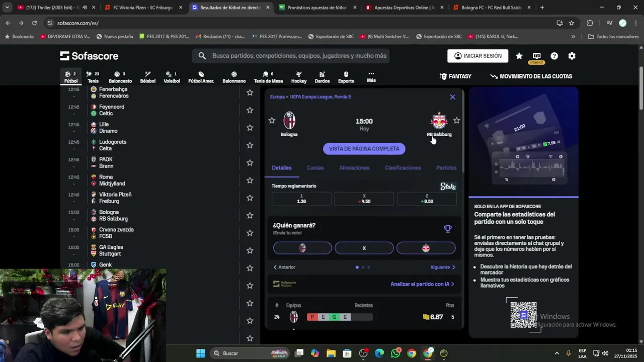Click the trophy icon beside ¿Quién ganará?

448,229
